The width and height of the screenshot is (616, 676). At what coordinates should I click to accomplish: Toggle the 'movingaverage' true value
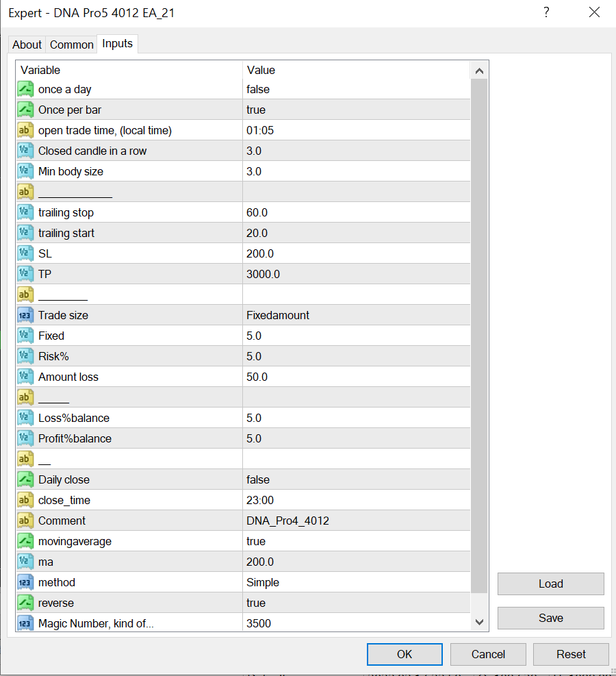[x=256, y=541]
